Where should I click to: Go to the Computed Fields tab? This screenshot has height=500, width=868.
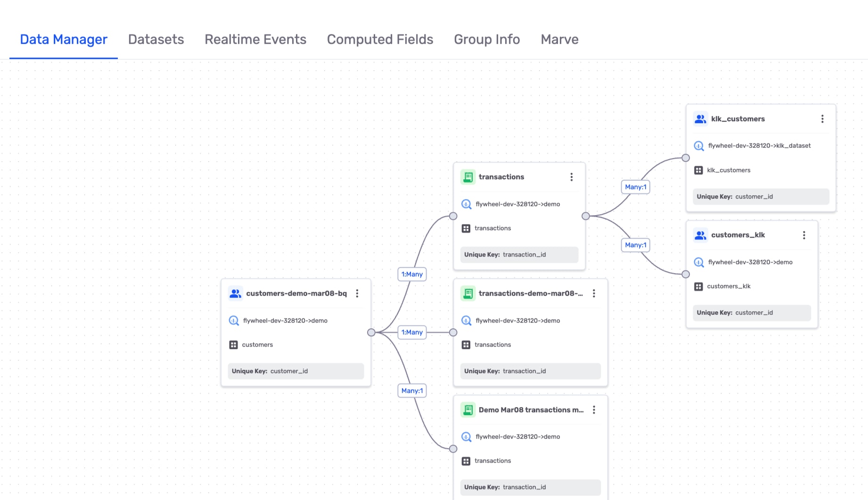click(380, 40)
